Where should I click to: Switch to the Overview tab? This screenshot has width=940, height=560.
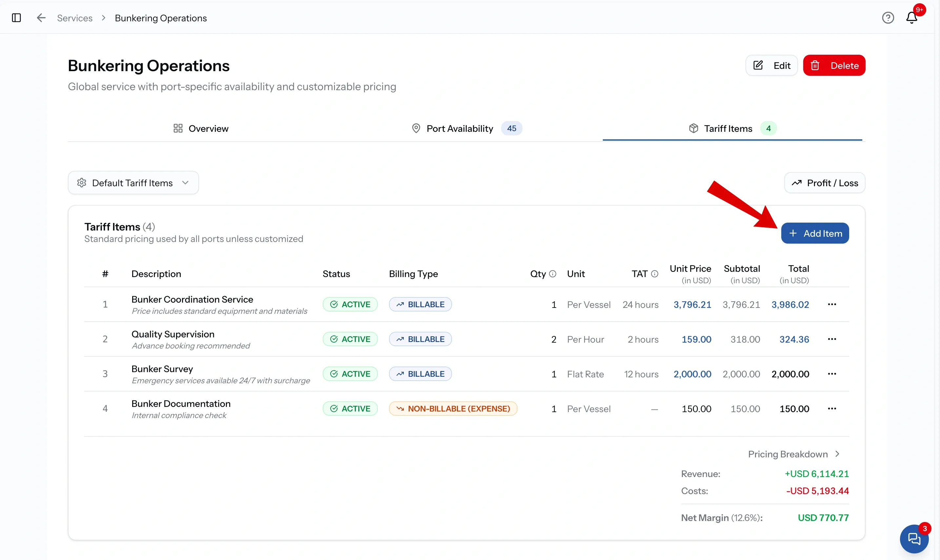pos(201,129)
